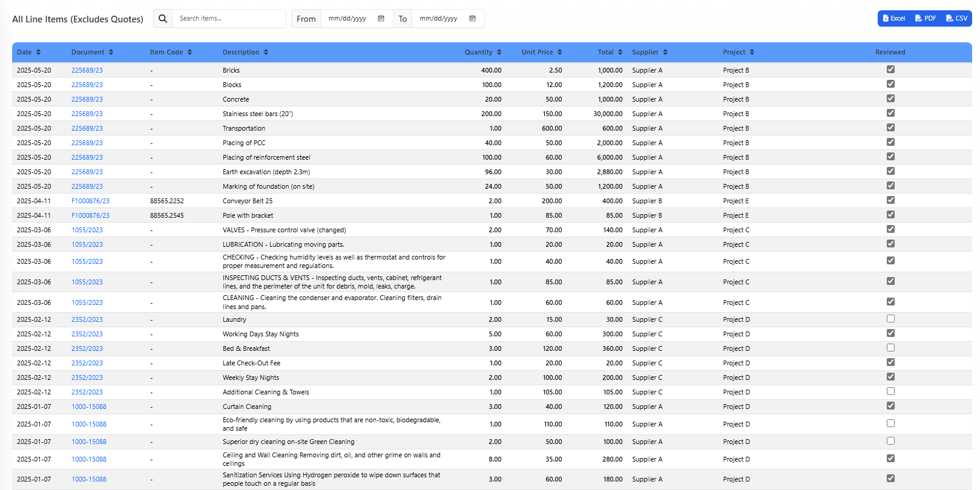Uncheck Reviewed for Curtain Cleaning row
980x490 pixels.
(890, 406)
